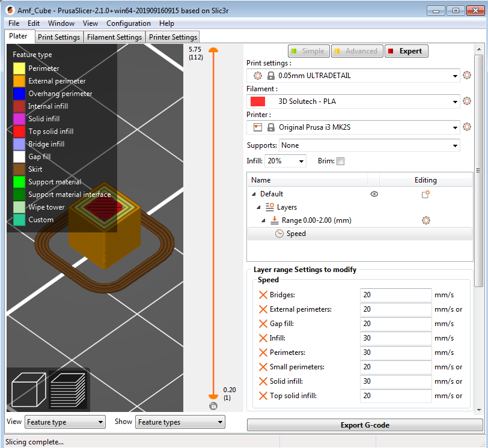Open the Configuration menu
Image resolution: width=488 pixels, height=448 pixels.
[128, 23]
